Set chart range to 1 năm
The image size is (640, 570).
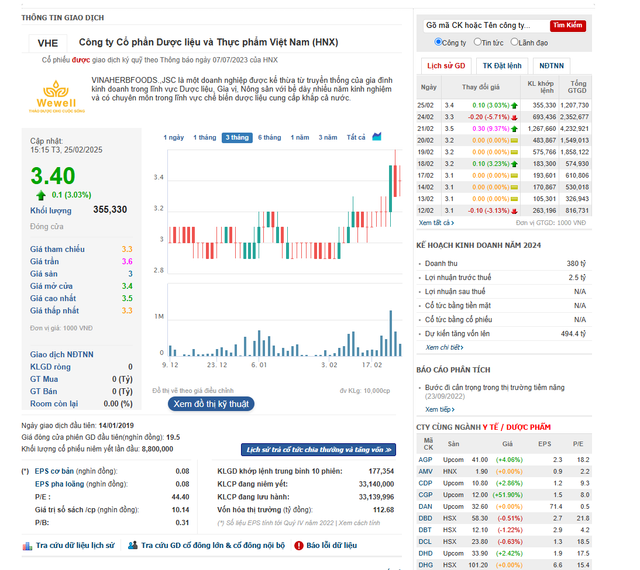pyautogui.click(x=300, y=138)
